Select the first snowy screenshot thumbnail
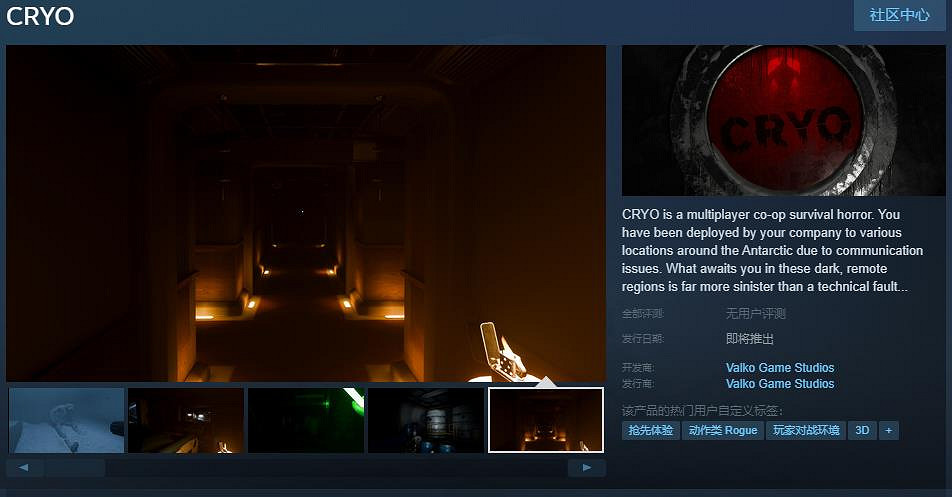Viewport: 952px width, 497px height. click(66, 421)
